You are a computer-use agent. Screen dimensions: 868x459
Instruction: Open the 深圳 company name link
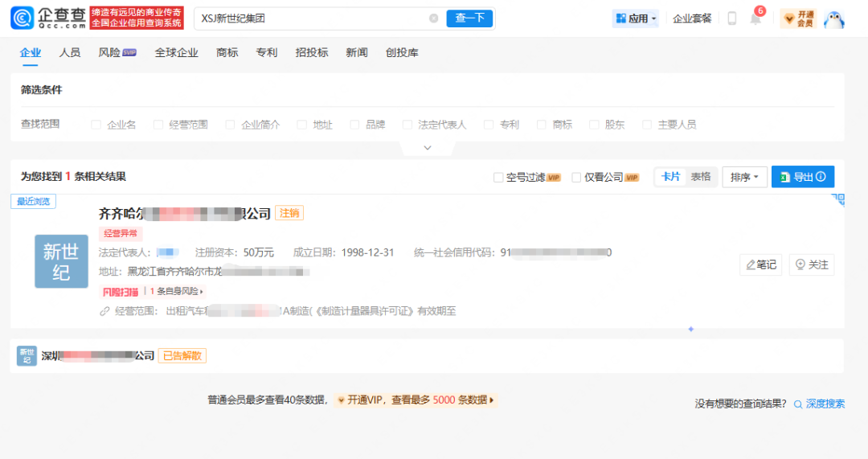(97, 355)
